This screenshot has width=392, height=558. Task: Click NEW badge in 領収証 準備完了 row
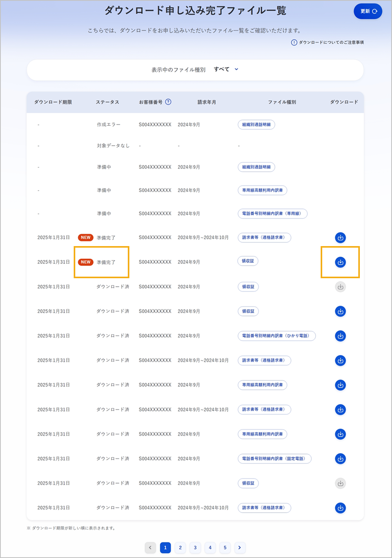tap(85, 262)
